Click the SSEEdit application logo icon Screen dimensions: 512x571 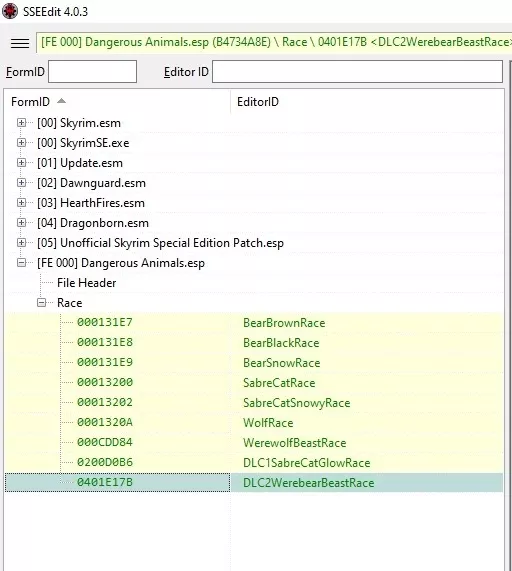[x=10, y=11]
